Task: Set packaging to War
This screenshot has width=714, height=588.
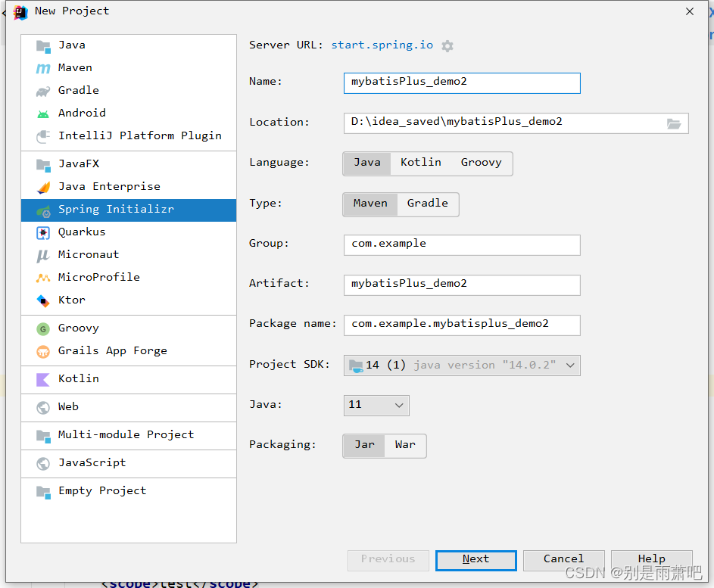Action: click(x=405, y=445)
